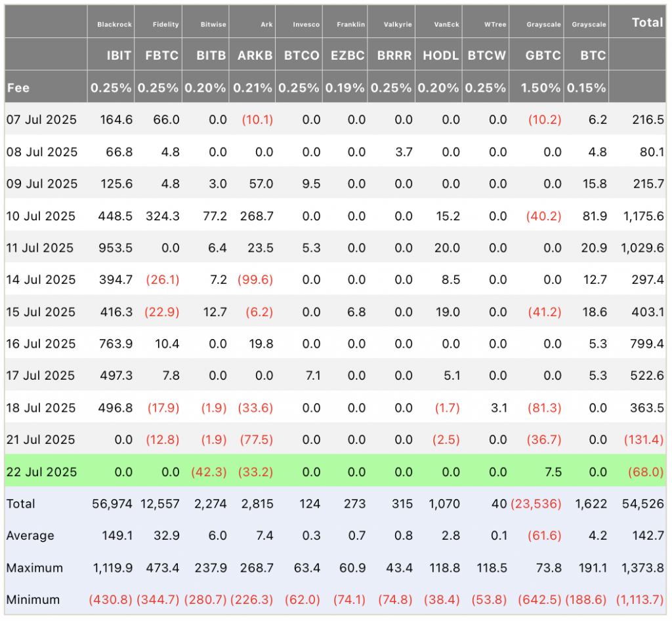Click the 16 Jul 2025 date row
The width and height of the screenshot is (672, 621).
click(41, 344)
